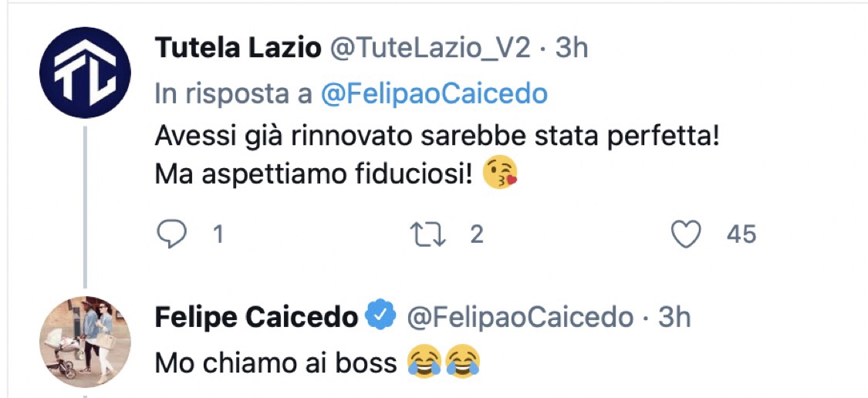Open Tutela Lazio's TL logo avatar

tap(84, 73)
